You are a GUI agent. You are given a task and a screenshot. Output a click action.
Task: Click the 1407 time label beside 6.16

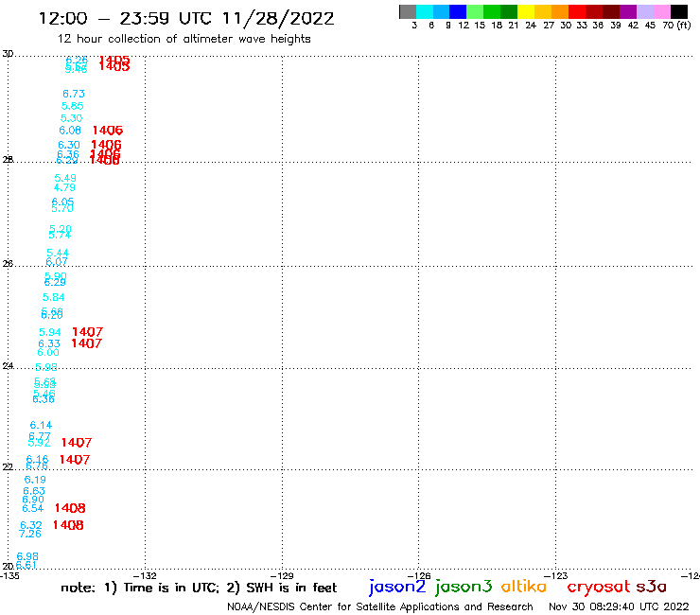tap(75, 460)
